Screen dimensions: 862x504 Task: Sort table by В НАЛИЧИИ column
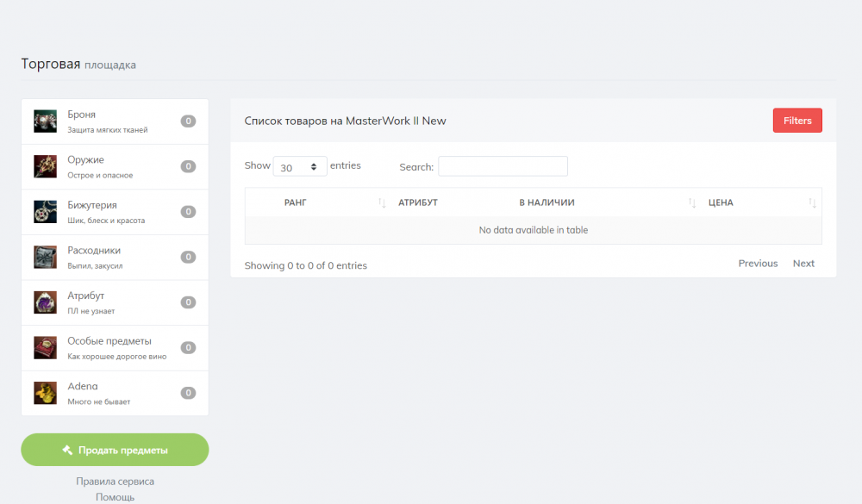pyautogui.click(x=547, y=202)
